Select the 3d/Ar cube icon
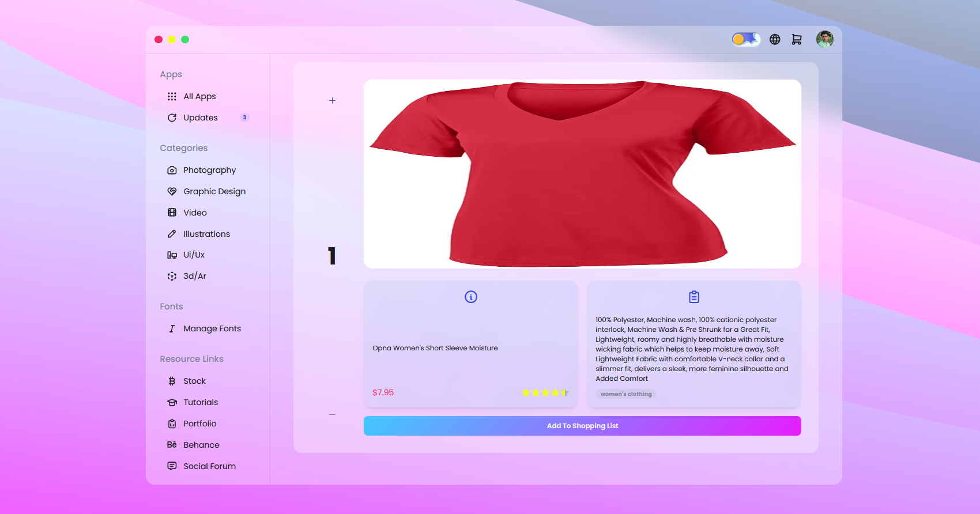Screen dimensions: 980x514 172,276
